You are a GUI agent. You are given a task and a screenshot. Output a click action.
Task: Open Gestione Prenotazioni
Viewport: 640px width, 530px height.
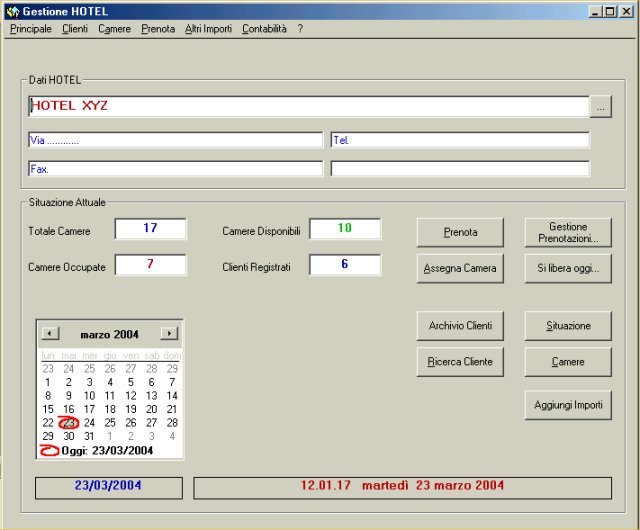pyautogui.click(x=568, y=232)
